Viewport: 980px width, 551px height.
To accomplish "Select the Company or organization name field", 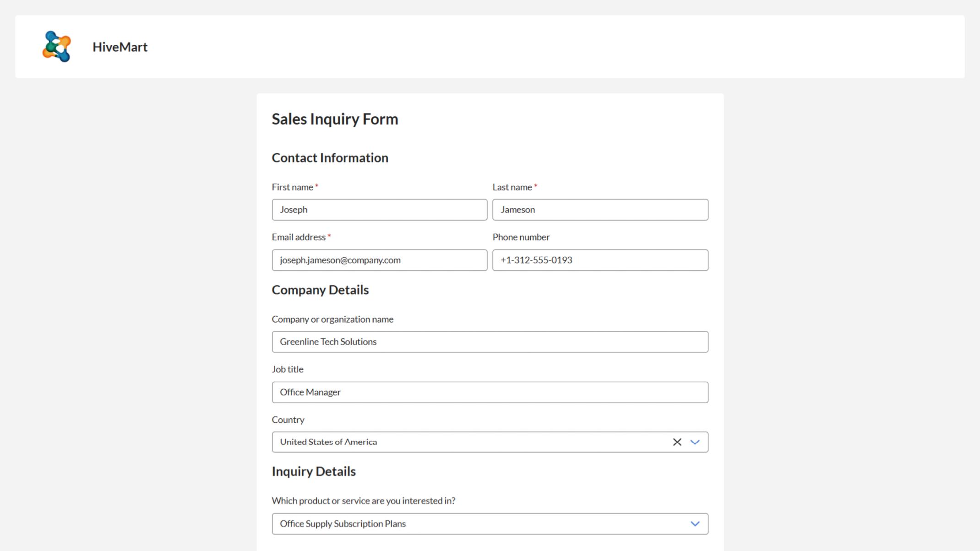I will tap(490, 342).
